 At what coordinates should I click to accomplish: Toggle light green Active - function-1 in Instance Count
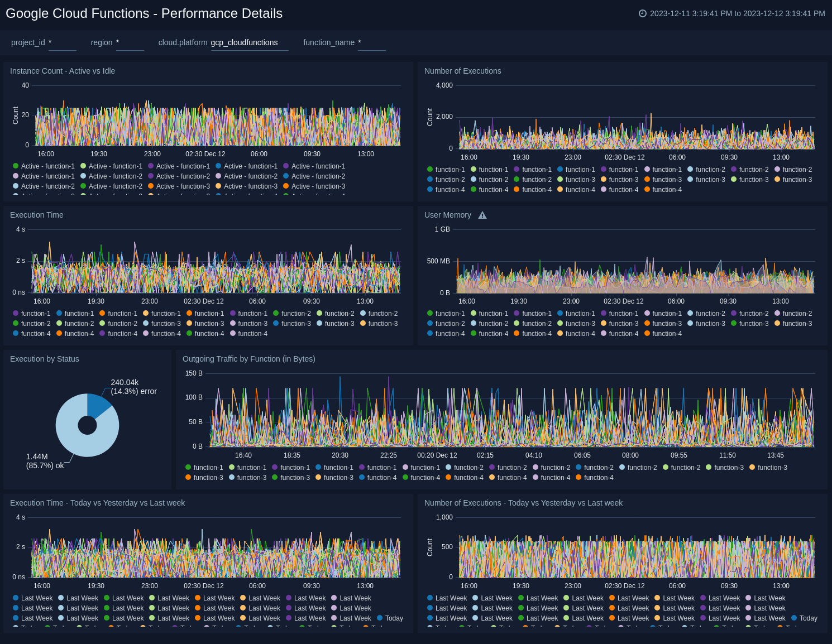(x=112, y=166)
